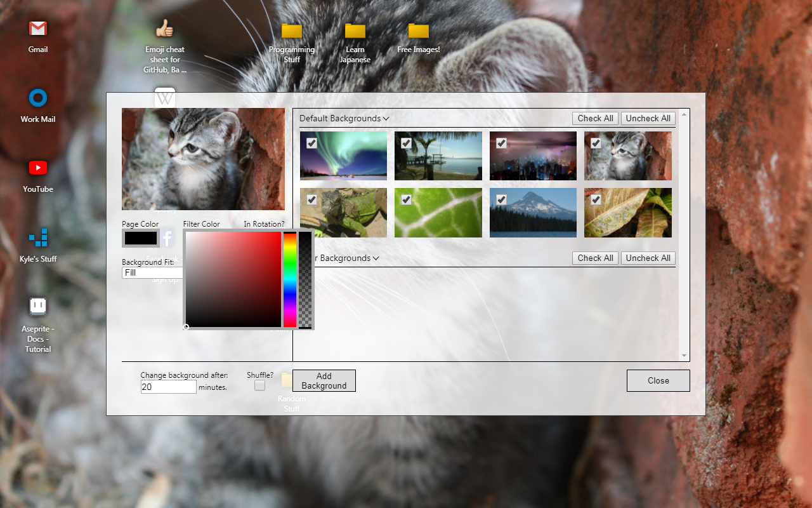Uncheck the kitten background thumbnail

(x=595, y=143)
